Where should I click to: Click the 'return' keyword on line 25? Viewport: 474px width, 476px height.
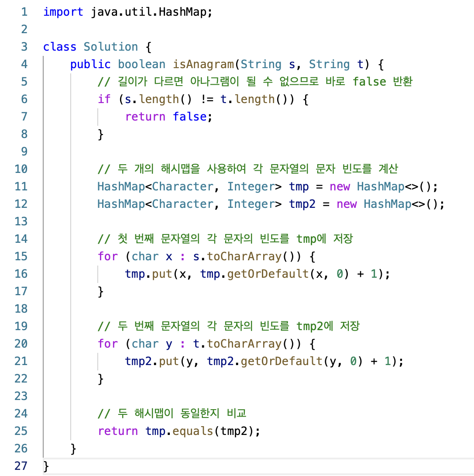pos(118,431)
